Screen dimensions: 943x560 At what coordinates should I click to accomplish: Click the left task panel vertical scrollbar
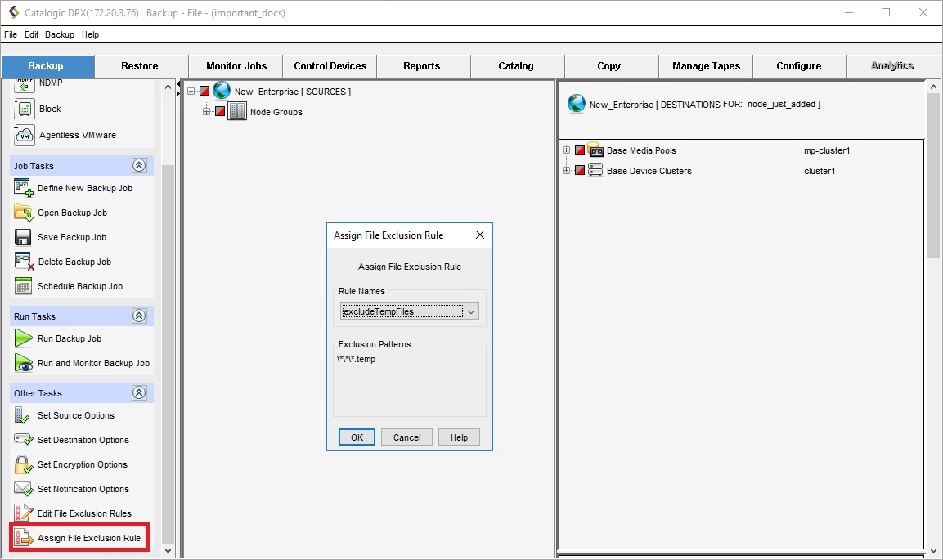(x=168, y=327)
